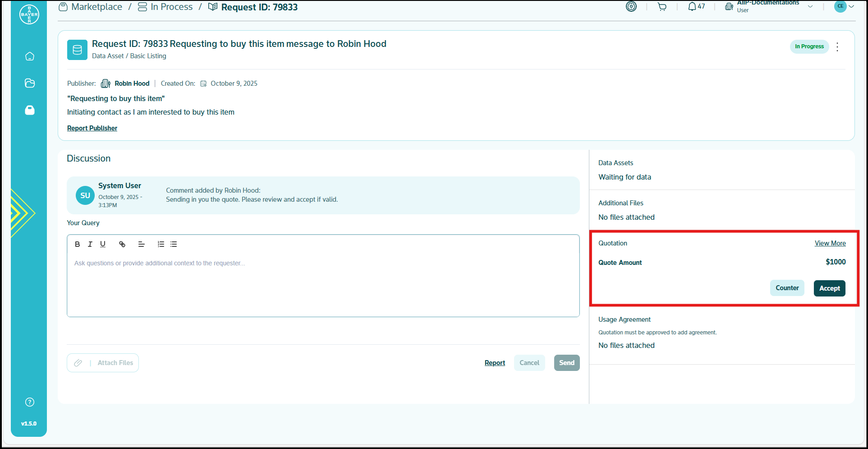Screen dimensions: 868x449
Task: Open the CE user avatar dropdown
Action: point(844,6)
